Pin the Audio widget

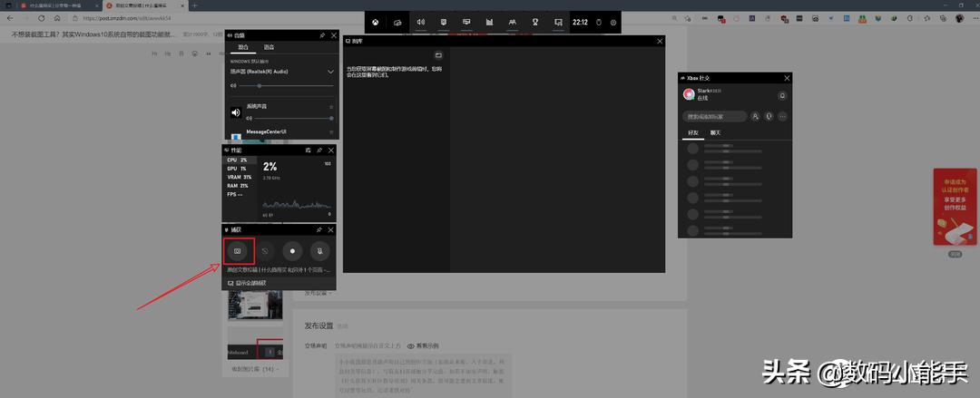tap(322, 35)
